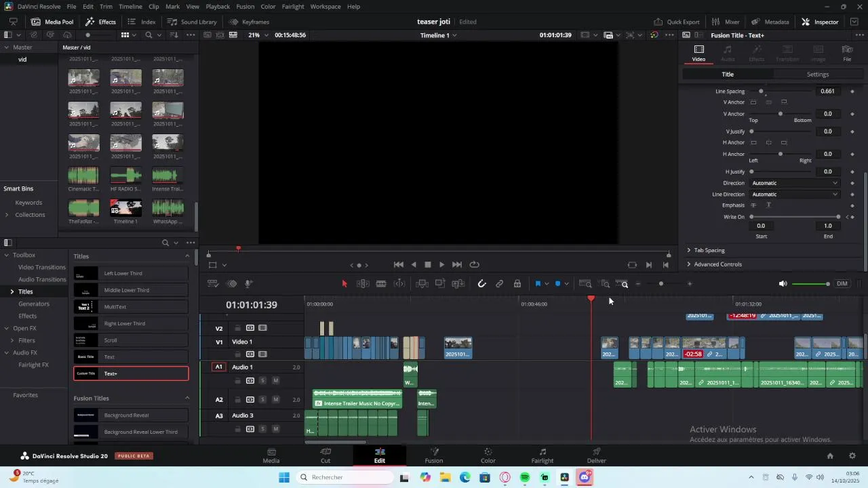The width and height of the screenshot is (868, 488).
Task: Lock the Video 1 track
Action: (x=238, y=354)
